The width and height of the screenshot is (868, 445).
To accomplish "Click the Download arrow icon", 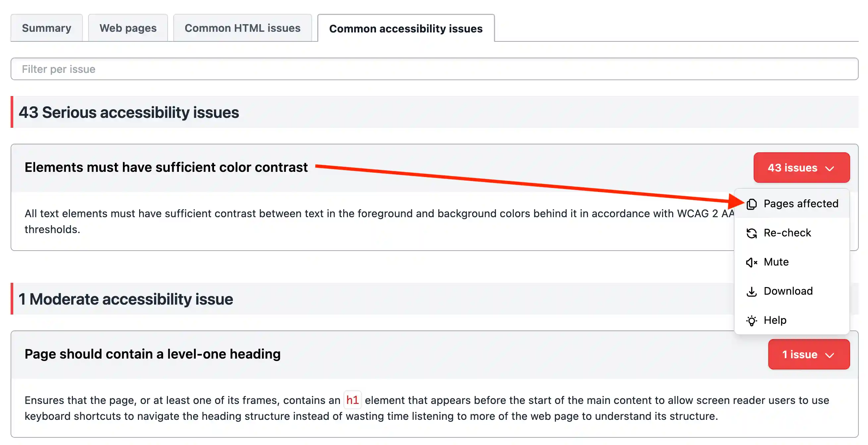I will (751, 291).
